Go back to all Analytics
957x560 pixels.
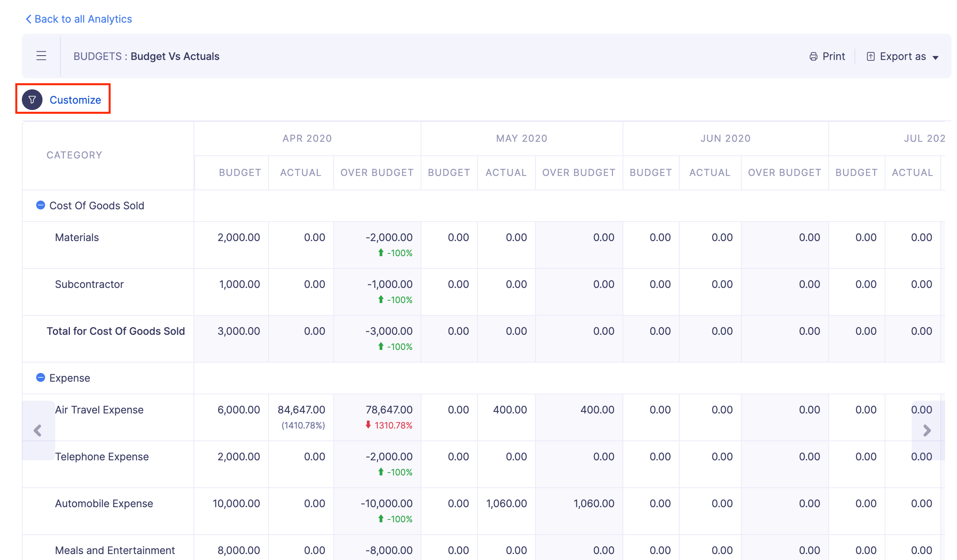click(x=83, y=19)
